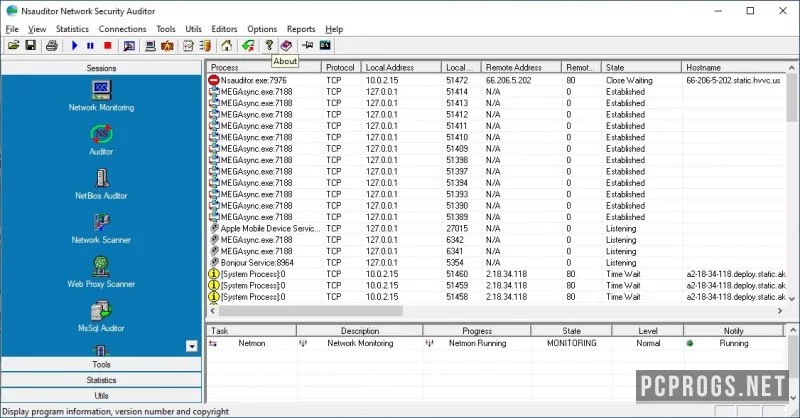Click the orange filter rules toolbar icon
The image size is (800, 418).
coord(205,45)
